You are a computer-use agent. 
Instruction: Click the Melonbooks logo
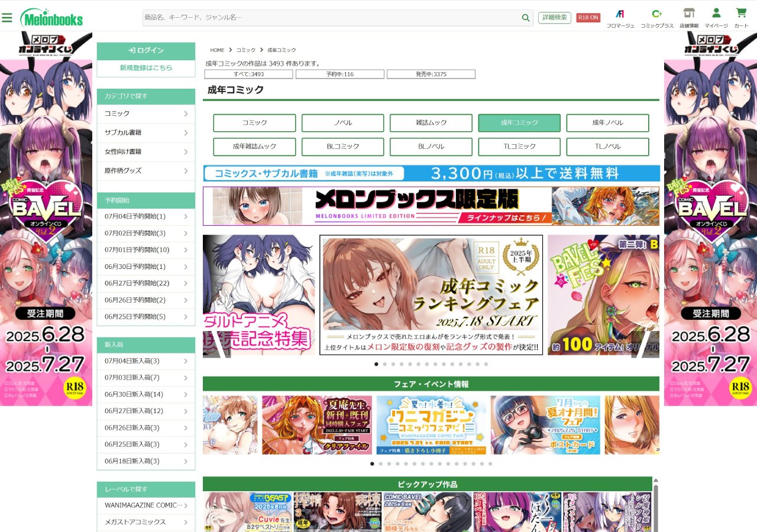coord(51,18)
